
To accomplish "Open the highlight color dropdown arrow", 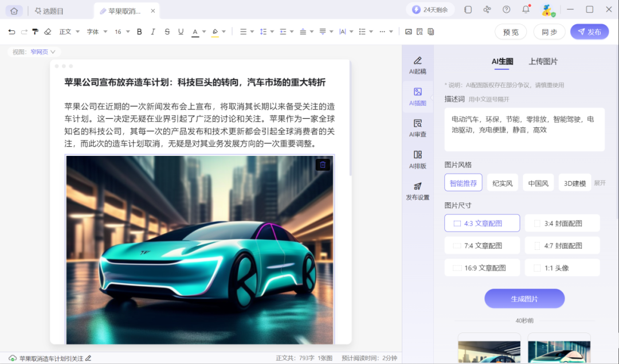I will [x=224, y=32].
